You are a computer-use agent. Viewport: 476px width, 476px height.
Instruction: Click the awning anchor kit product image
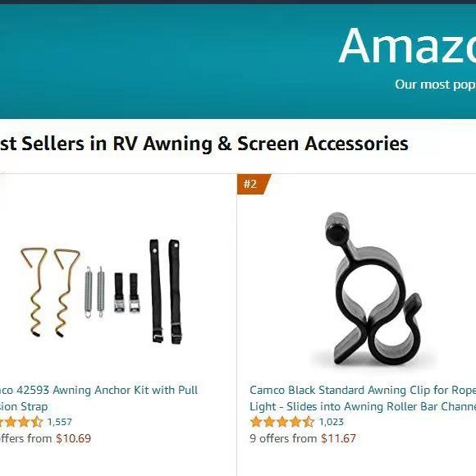coord(102,291)
